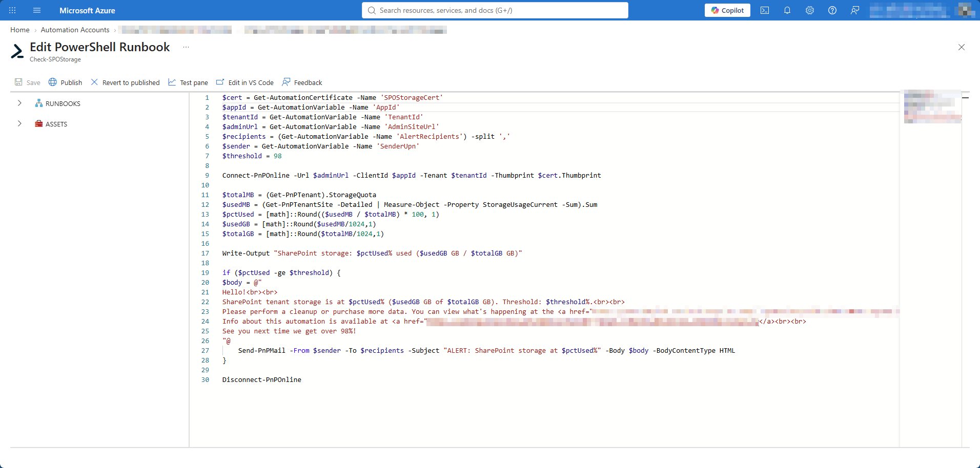980x468 pixels.
Task: Click the $totalMB assignment on line 11
Action: pos(299,195)
